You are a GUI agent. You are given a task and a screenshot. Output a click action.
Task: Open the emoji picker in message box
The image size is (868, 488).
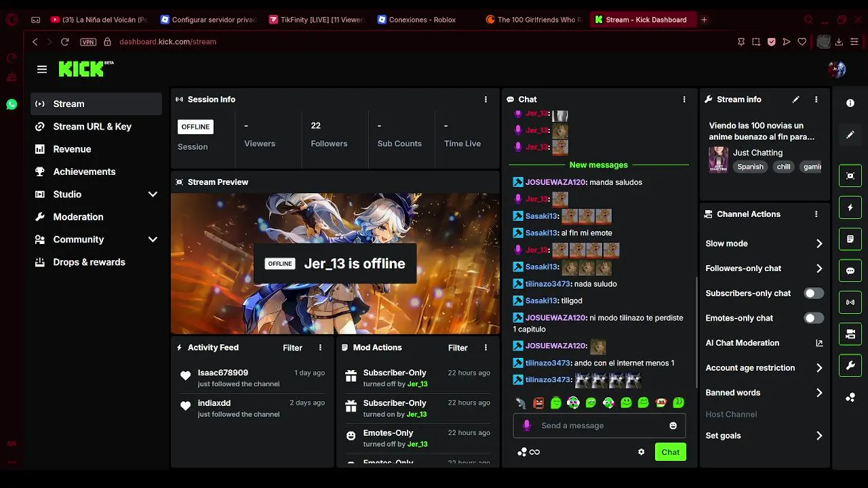point(673,426)
